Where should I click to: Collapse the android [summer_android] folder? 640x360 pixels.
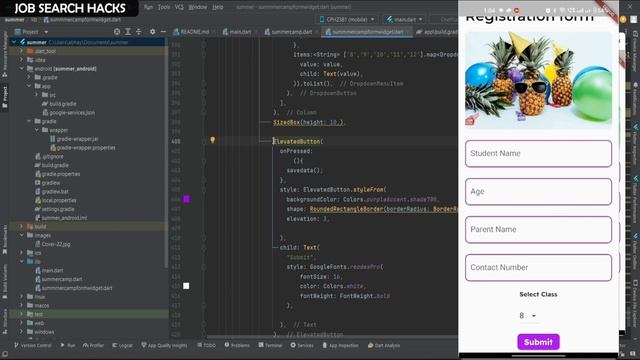point(21,69)
